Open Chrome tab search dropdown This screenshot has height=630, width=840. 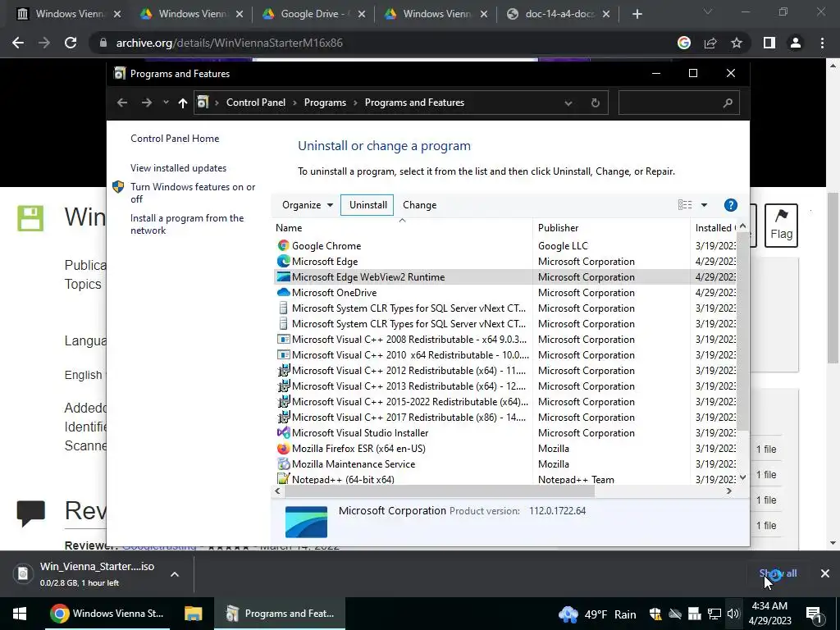coord(708,12)
